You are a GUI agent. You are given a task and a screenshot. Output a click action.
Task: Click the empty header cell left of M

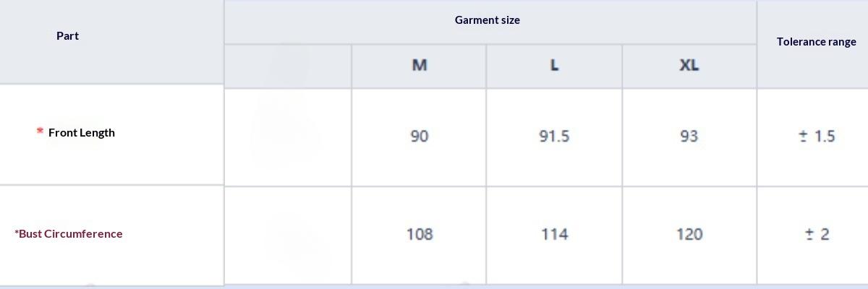pyautogui.click(x=288, y=66)
